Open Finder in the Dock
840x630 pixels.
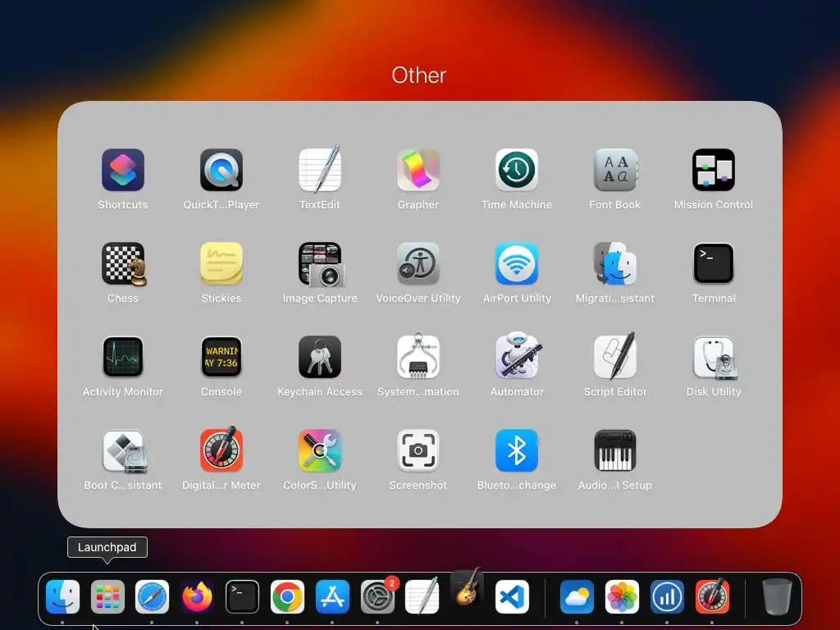[62, 597]
